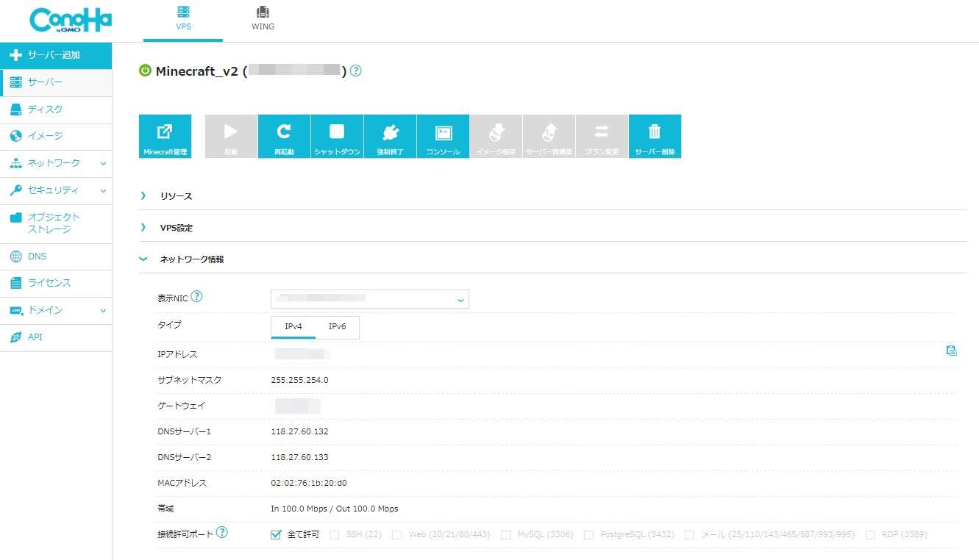Viewport: 979px width, 560px height.
Task: Select the IPv4 type tab
Action: pyautogui.click(x=293, y=326)
